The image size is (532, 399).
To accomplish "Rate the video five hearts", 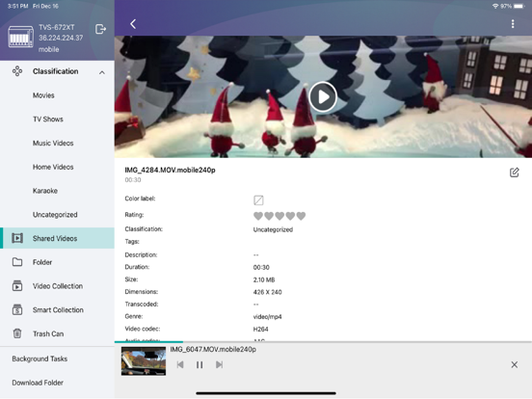I will (301, 216).
